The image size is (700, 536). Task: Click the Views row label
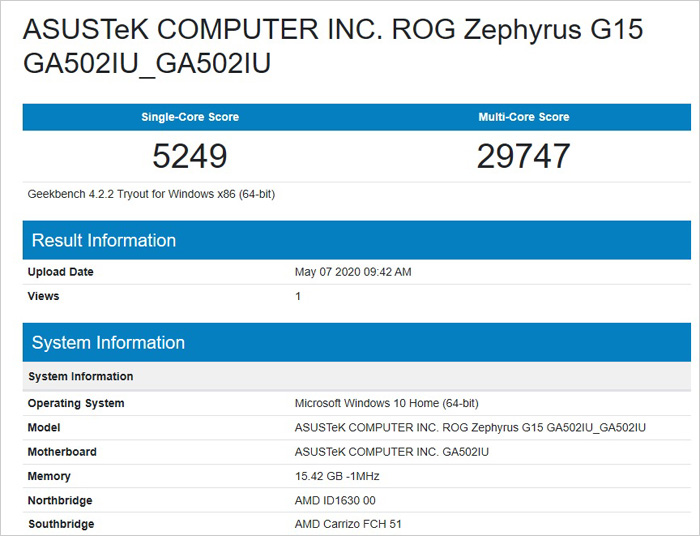coord(43,296)
